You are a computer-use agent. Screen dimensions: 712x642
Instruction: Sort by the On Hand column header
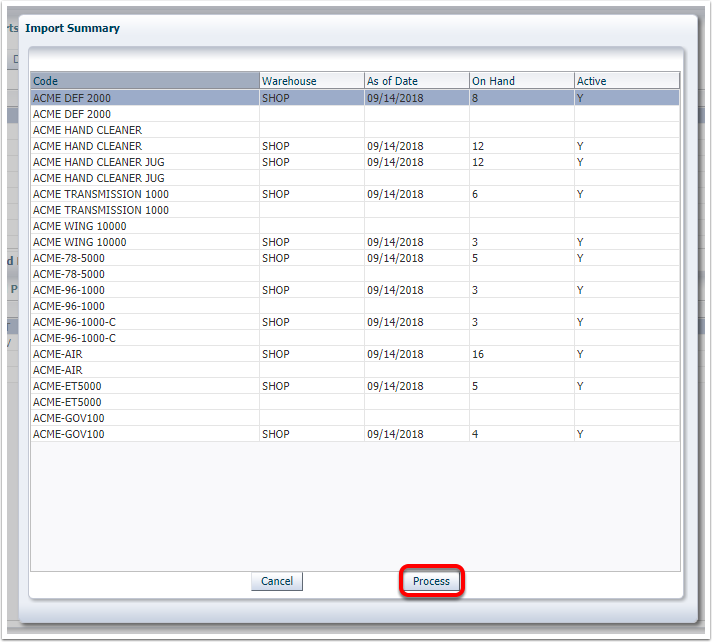pos(521,81)
